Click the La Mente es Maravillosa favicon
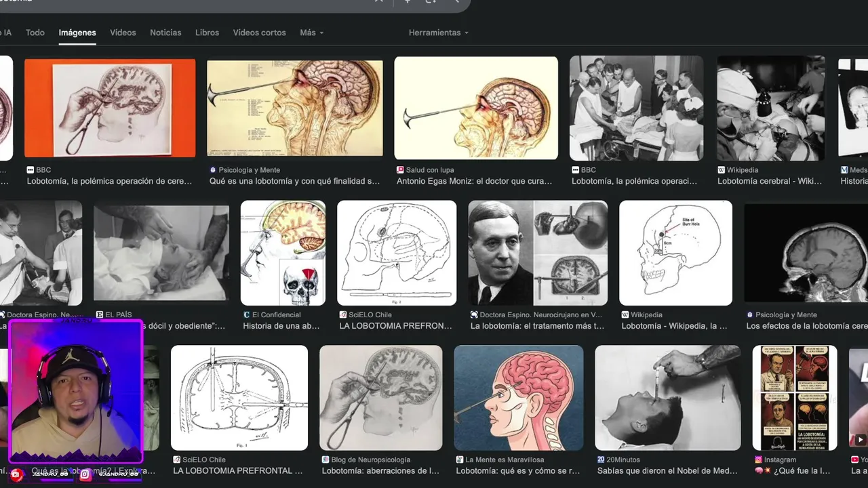Image resolution: width=868 pixels, height=488 pixels. point(460,460)
